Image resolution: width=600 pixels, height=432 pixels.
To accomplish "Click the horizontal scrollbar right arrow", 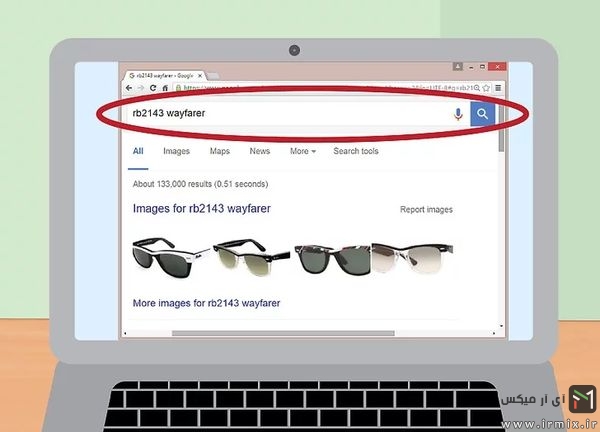I will click(x=494, y=333).
